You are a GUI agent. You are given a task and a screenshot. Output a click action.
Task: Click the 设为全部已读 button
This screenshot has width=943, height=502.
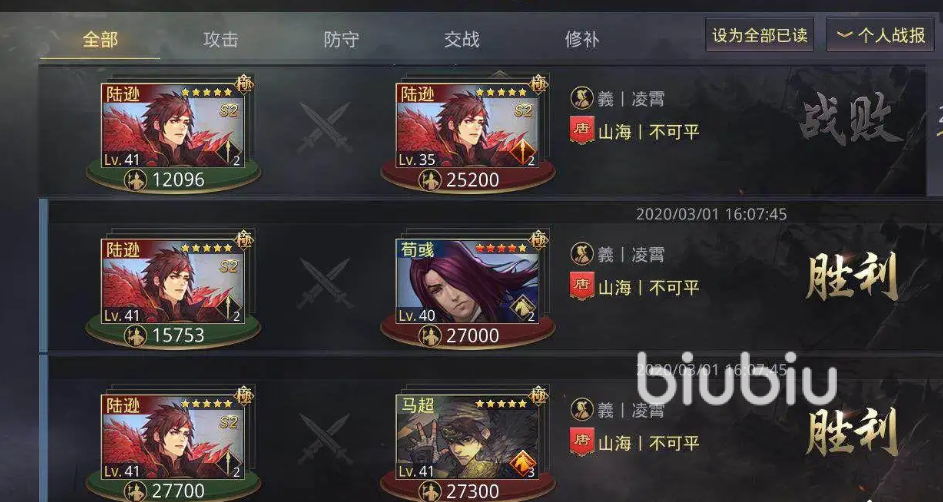pos(760,35)
